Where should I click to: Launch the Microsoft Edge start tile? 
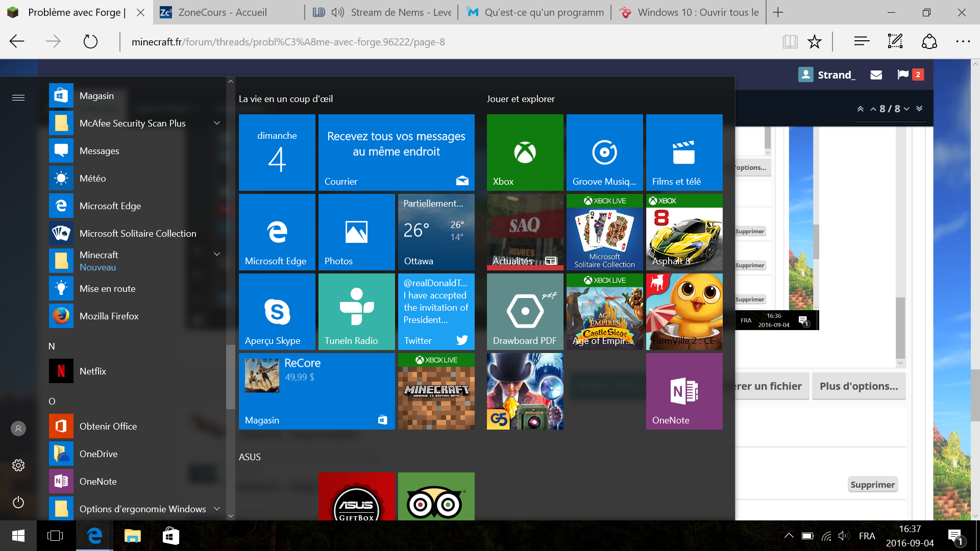coord(277,232)
